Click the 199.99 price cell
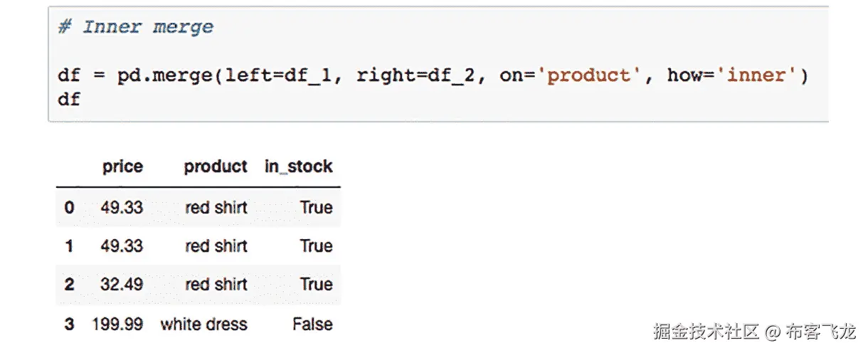This screenshot has width=868, height=353. coord(117,325)
